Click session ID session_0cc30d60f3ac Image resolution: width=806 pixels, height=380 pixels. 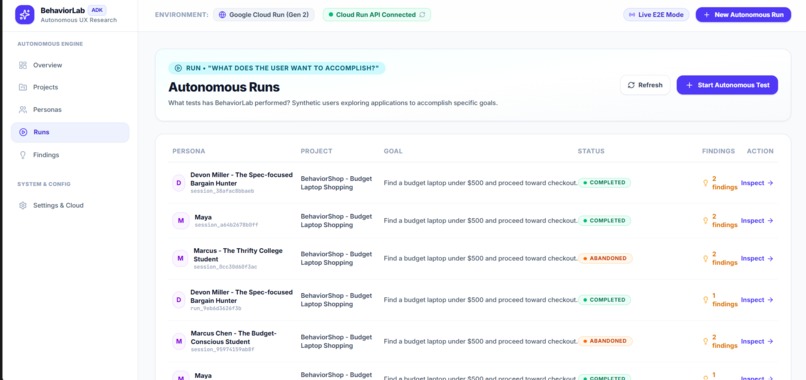(225, 267)
